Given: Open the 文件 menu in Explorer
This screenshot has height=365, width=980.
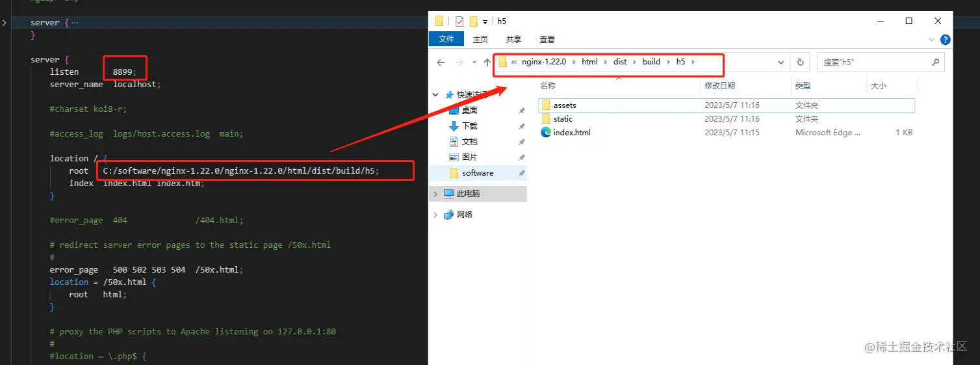Looking at the screenshot, I should pos(446,39).
